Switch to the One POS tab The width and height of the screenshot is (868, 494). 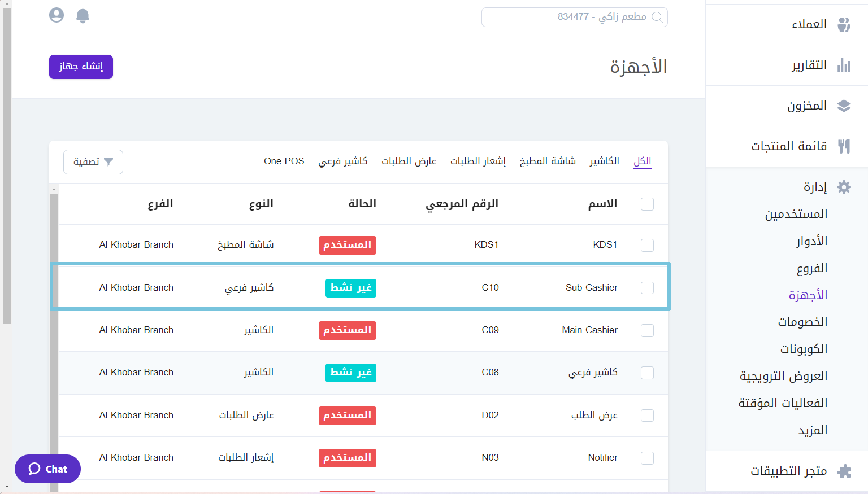click(284, 161)
